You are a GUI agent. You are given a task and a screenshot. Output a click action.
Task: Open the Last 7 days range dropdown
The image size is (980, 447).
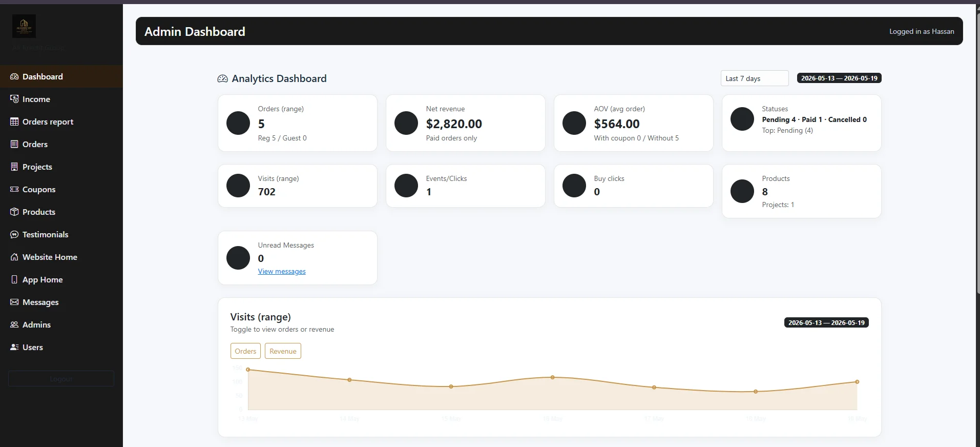coord(755,78)
